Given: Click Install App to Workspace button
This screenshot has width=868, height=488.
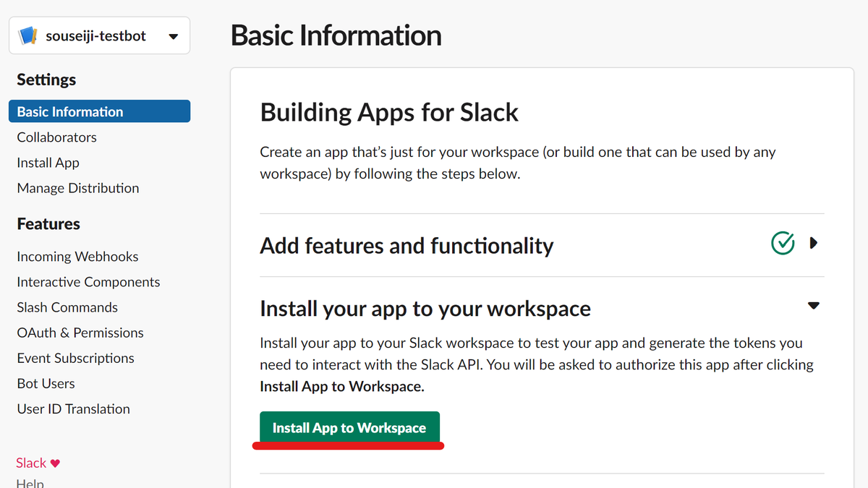Looking at the screenshot, I should tap(349, 428).
